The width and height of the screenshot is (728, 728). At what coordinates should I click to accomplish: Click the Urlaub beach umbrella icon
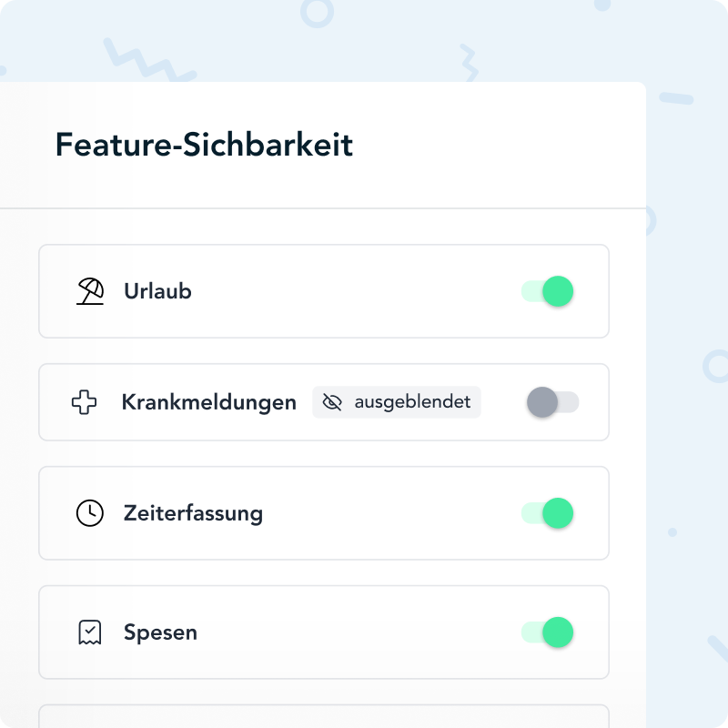(89, 292)
